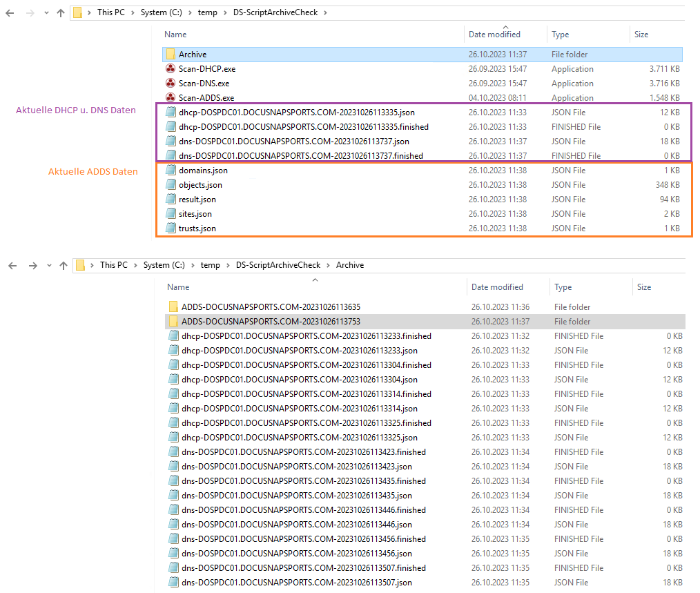
Task: Click file name dns 20231026113456.json
Action: 297,554
